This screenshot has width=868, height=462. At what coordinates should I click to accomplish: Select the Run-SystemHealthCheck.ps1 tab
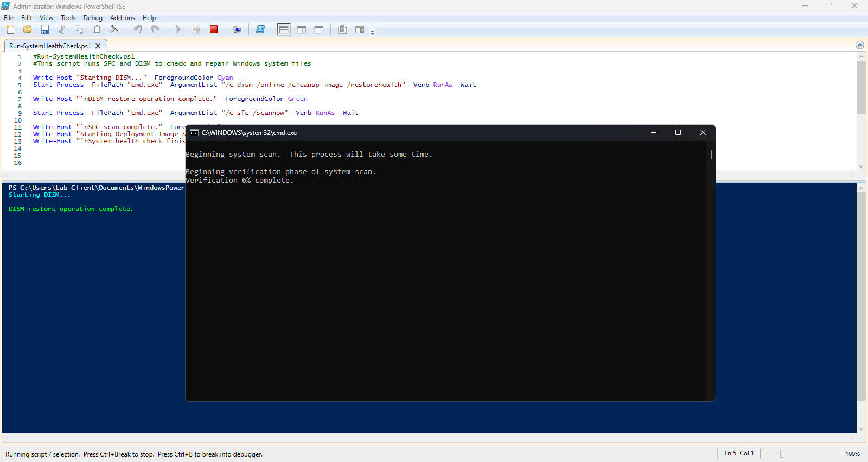(50, 46)
